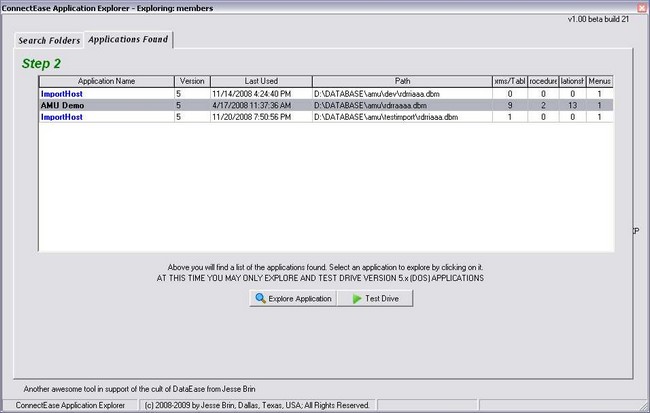Click the ConnectEase Application Explorer status bar panel
Screen dimensions: 650x413
(69, 405)
